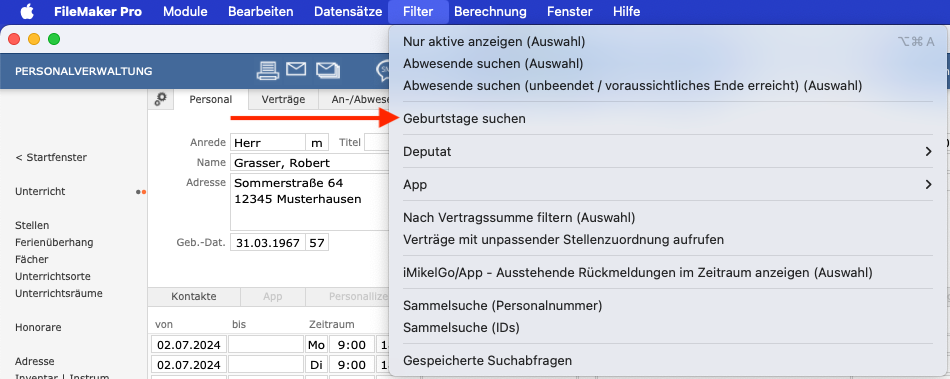The image size is (950, 379).
Task: Open the FileMaker Pro menu
Action: (x=98, y=12)
